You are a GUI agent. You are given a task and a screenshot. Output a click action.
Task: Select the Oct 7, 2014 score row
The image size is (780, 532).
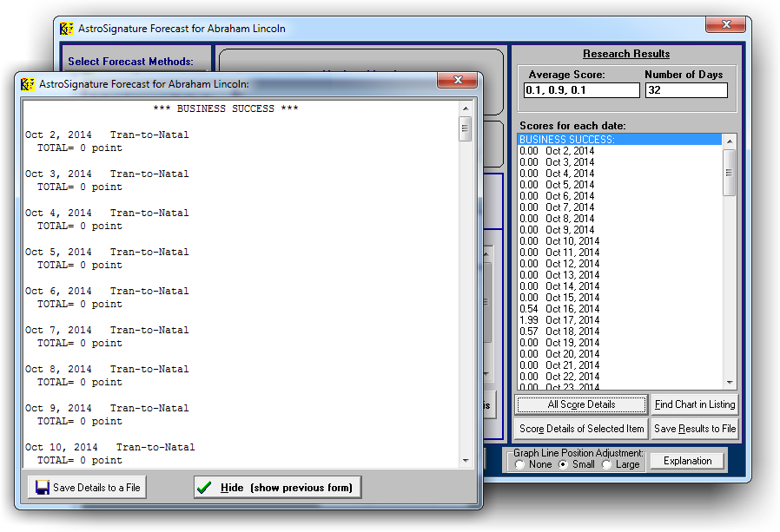(x=620, y=207)
